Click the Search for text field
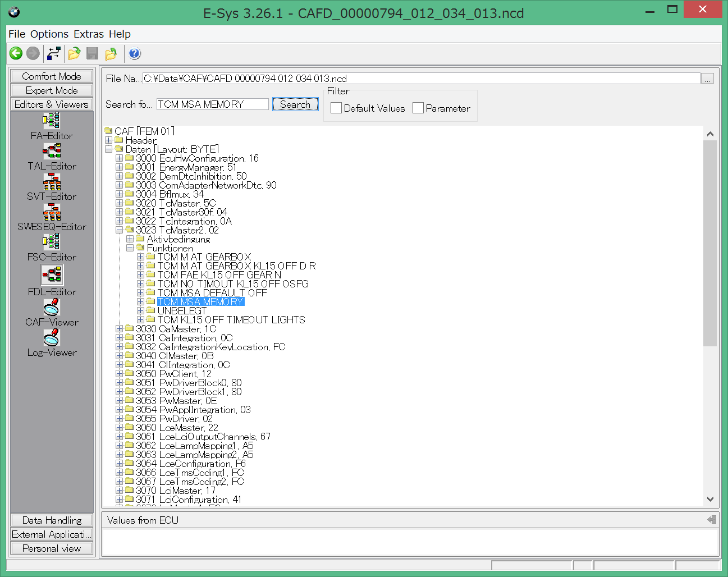This screenshot has width=728, height=577. pos(212,104)
